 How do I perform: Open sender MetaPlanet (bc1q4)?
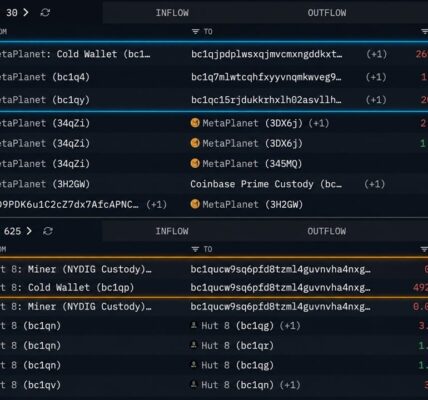point(45,77)
